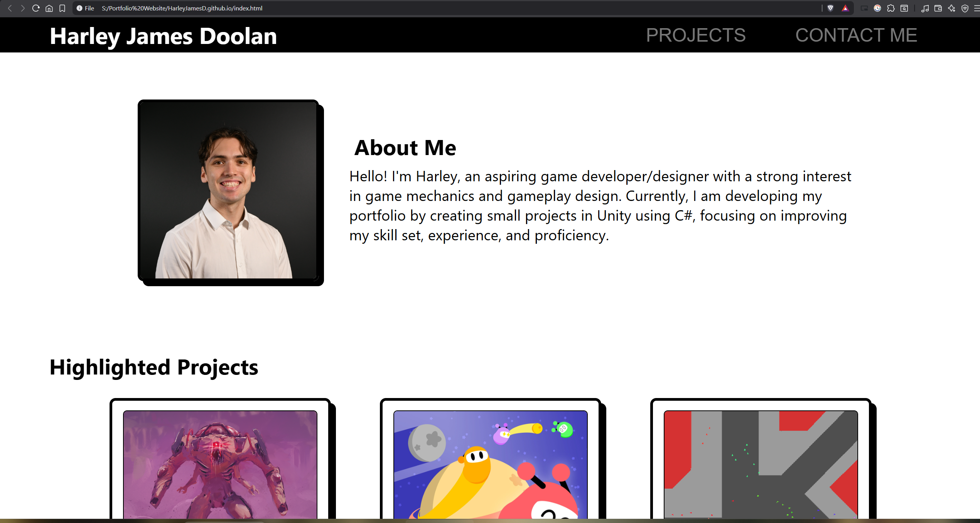Launch the Leo AI sparkle icon
The width and height of the screenshot is (980, 523).
(x=951, y=8)
